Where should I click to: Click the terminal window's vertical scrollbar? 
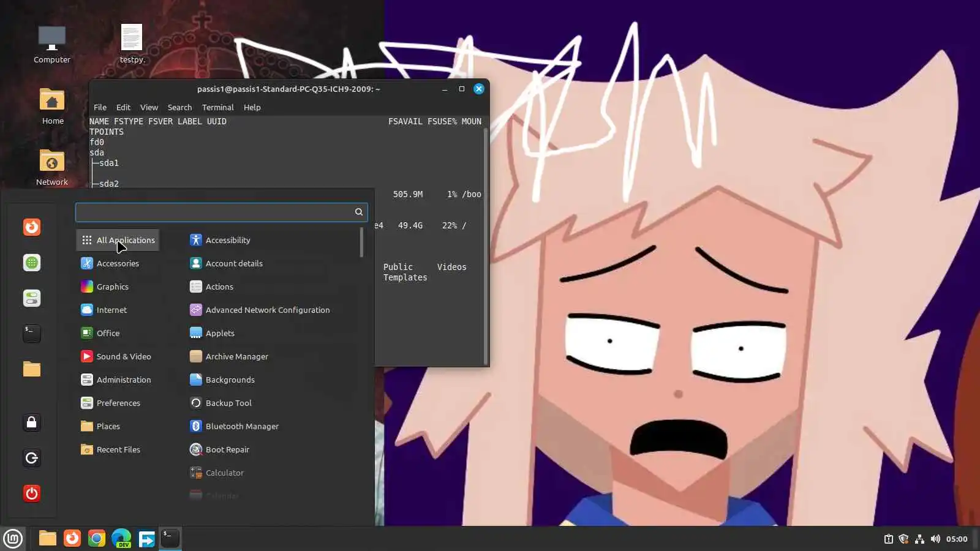(x=486, y=245)
